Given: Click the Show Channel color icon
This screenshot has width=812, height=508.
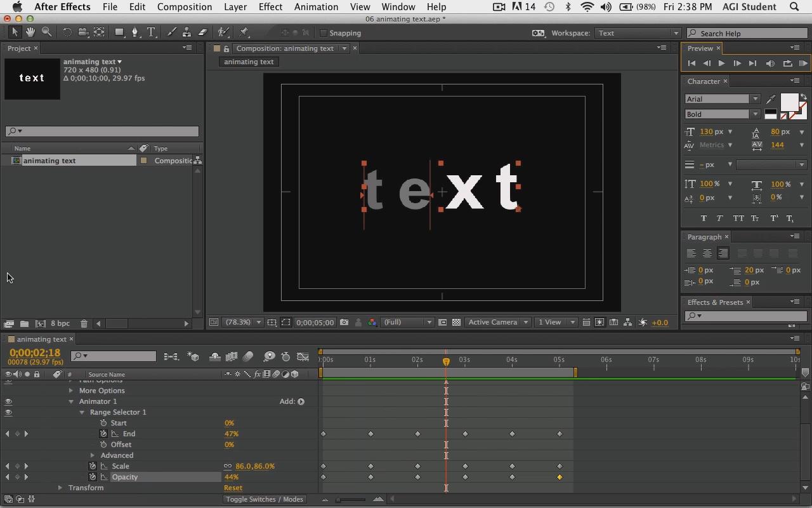Looking at the screenshot, I should [372, 323].
